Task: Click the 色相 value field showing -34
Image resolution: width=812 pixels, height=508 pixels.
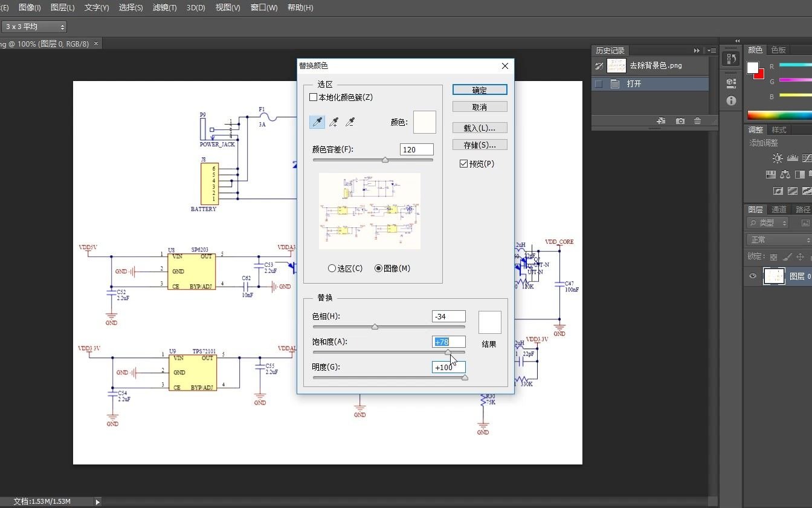Action: [x=449, y=316]
